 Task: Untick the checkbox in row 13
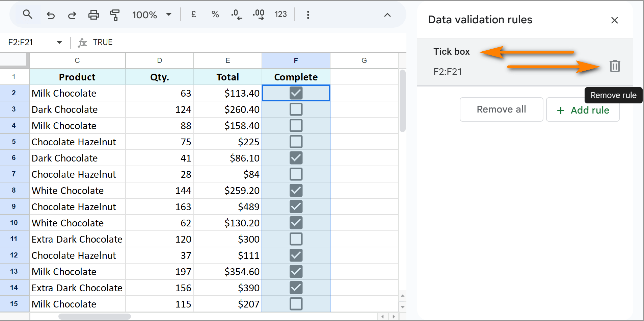(296, 271)
